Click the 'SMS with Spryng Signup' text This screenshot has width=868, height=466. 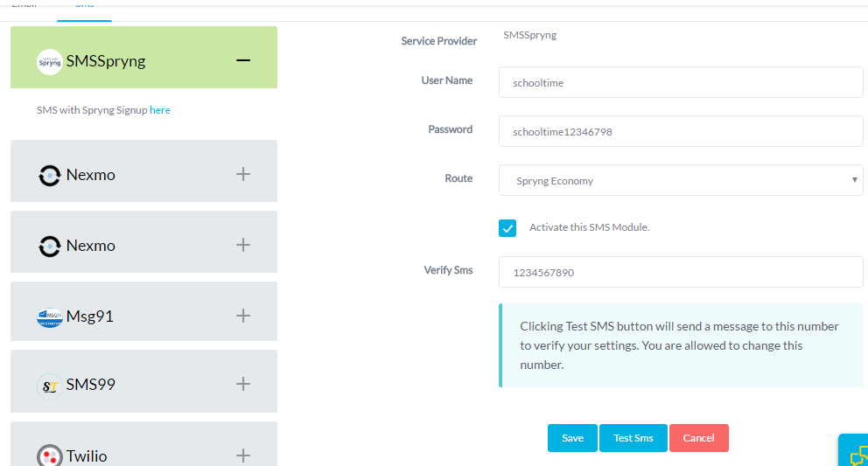pyautogui.click(x=92, y=110)
